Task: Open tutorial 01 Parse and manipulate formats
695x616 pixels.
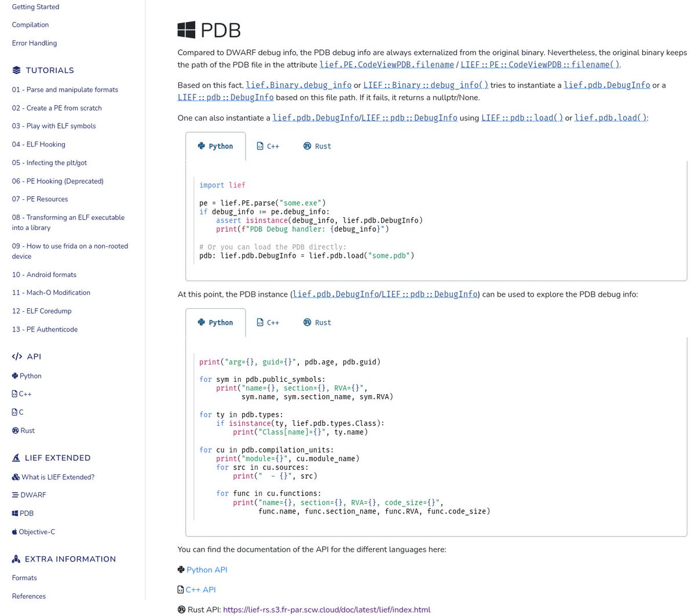Action: (x=65, y=90)
